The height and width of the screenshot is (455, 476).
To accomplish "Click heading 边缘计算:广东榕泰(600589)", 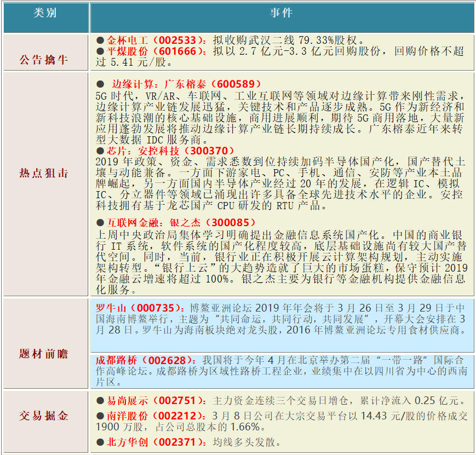I will pyautogui.click(x=186, y=84).
